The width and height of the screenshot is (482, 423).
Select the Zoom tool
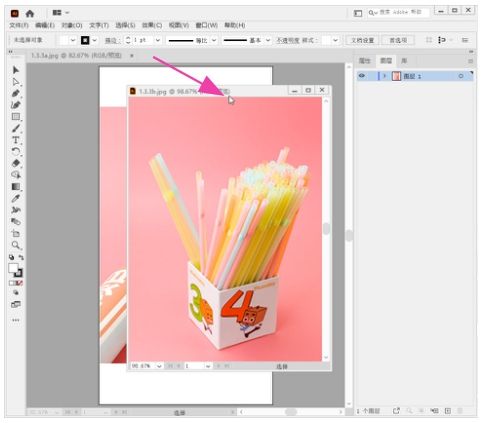(x=16, y=245)
